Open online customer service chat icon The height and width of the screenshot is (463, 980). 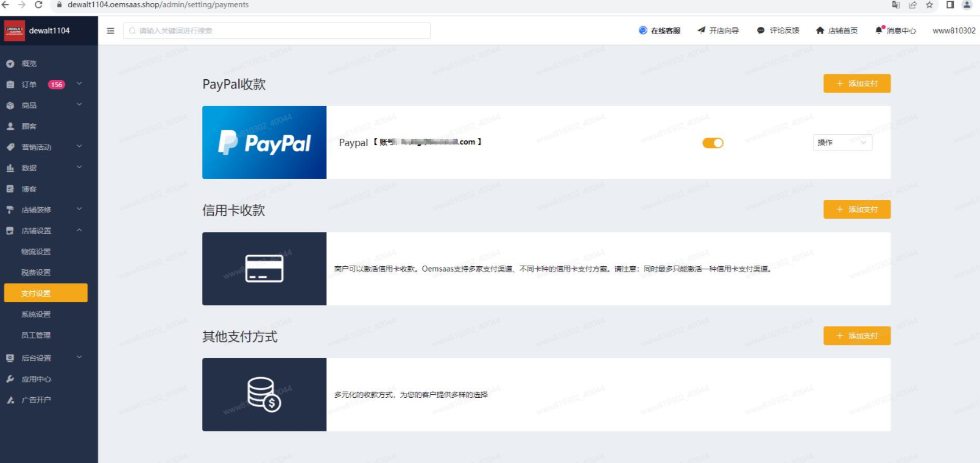pyautogui.click(x=643, y=30)
